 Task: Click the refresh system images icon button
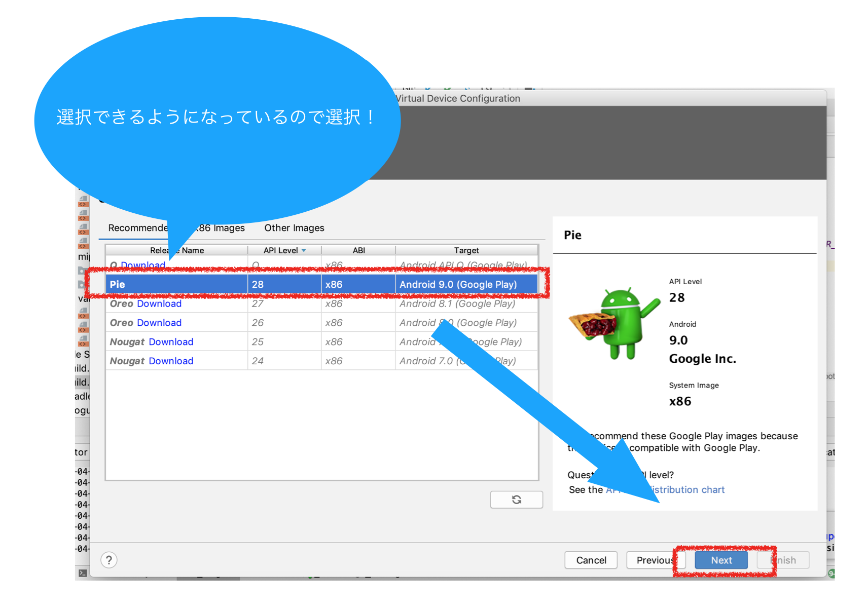point(516,500)
